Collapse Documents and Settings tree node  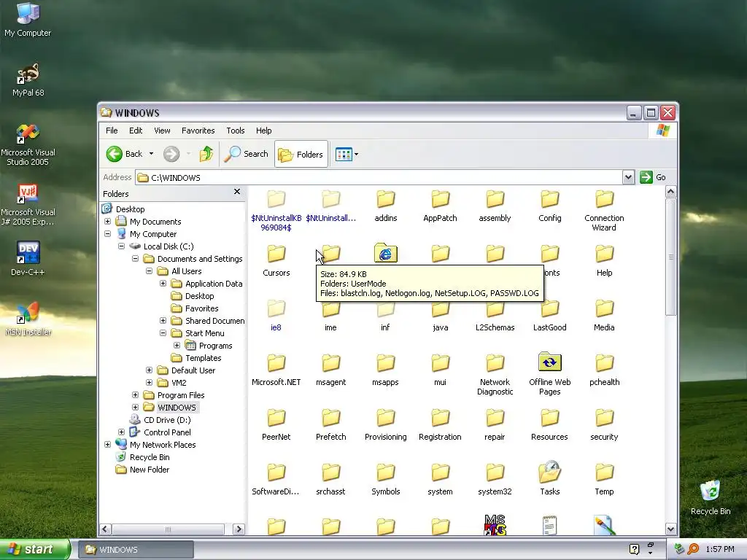pos(135,259)
